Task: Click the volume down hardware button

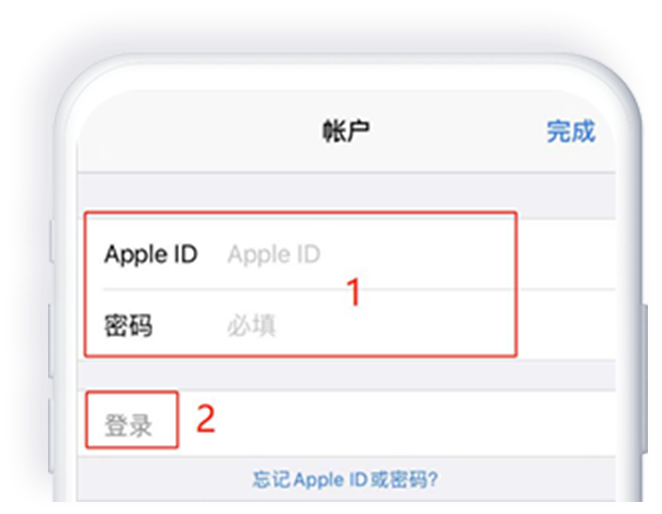Action: pos(51,436)
